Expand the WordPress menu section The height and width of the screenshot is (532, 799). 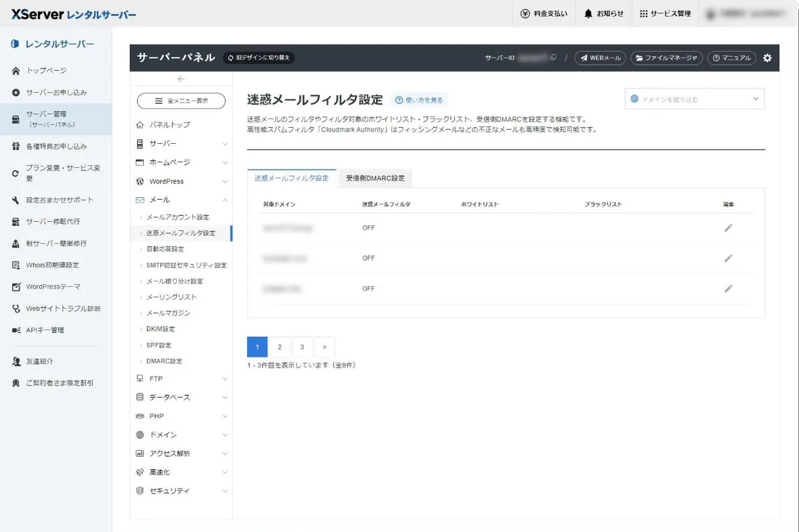181,181
